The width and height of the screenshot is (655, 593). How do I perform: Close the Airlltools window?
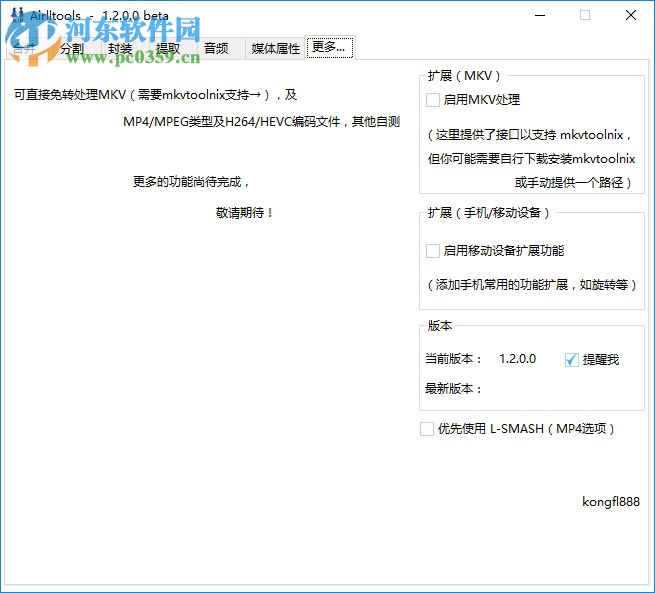coord(631,15)
